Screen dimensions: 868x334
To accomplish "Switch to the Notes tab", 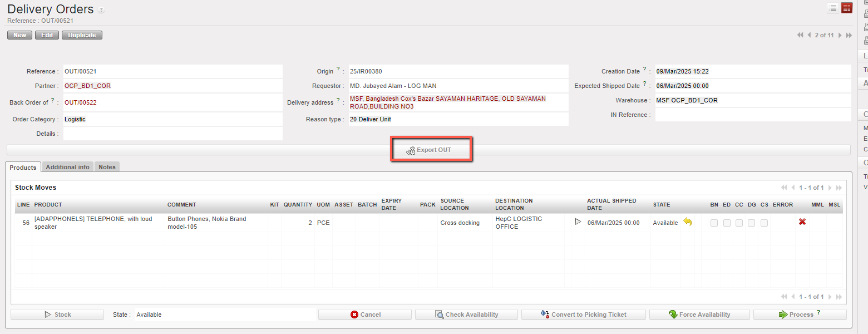I will [x=107, y=167].
